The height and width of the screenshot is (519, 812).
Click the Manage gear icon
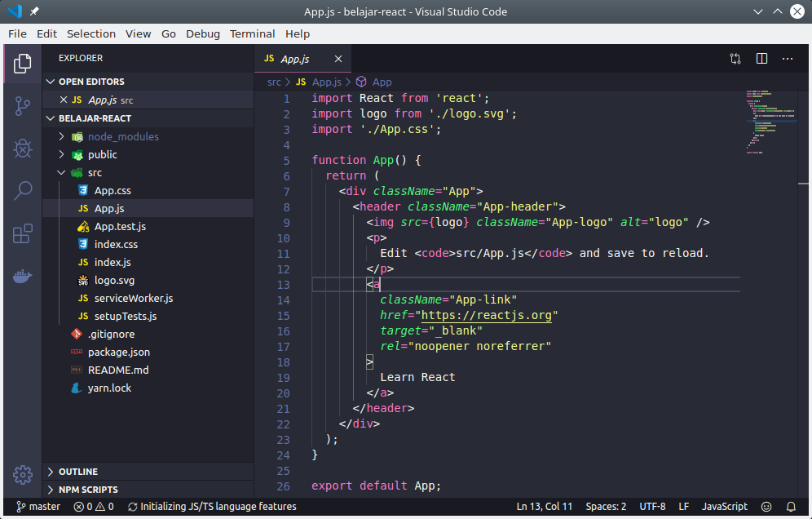[22, 474]
